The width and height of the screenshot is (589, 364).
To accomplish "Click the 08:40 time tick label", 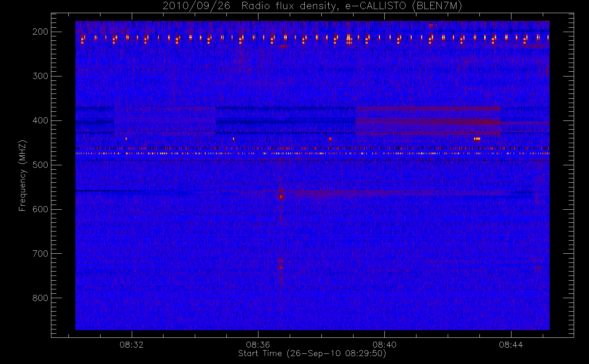I will (384, 345).
